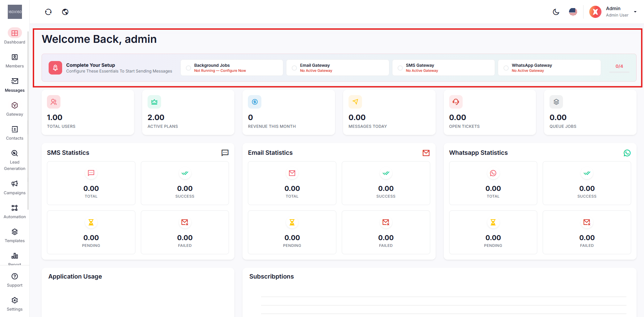The image size is (644, 317).
Task: Go to Settings in the sidebar
Action: 15,304
